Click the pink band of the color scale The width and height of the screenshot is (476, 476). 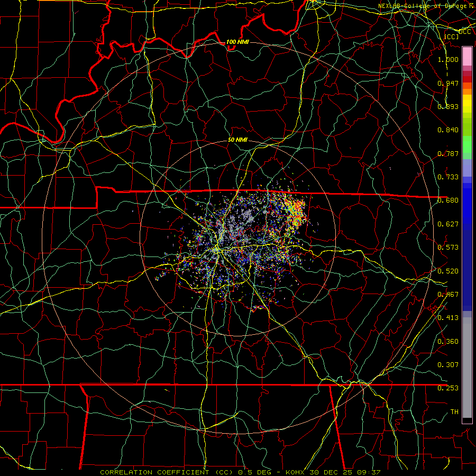click(467, 57)
